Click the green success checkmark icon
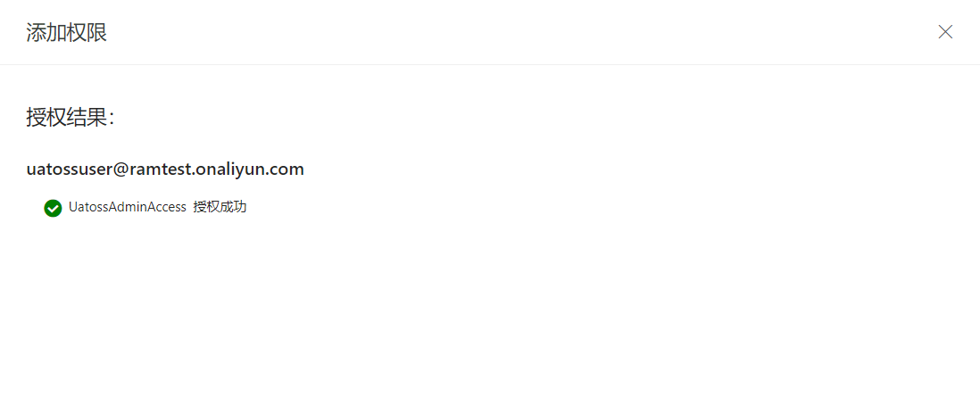The width and height of the screenshot is (980, 405). click(53, 208)
